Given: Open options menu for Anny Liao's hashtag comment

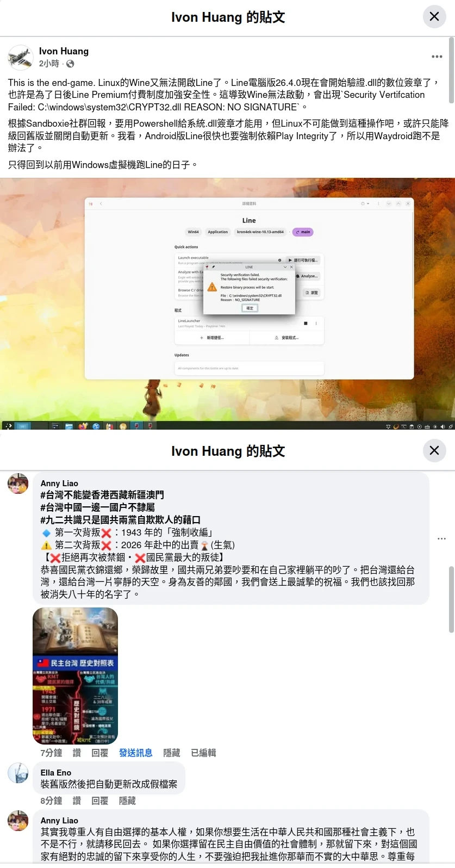Looking at the screenshot, I should (441, 538).
